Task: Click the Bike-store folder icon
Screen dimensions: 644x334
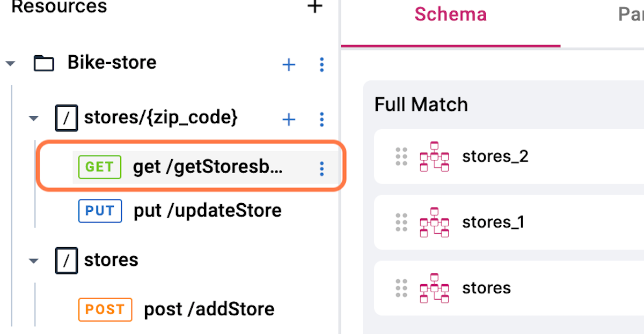Action: tap(44, 63)
